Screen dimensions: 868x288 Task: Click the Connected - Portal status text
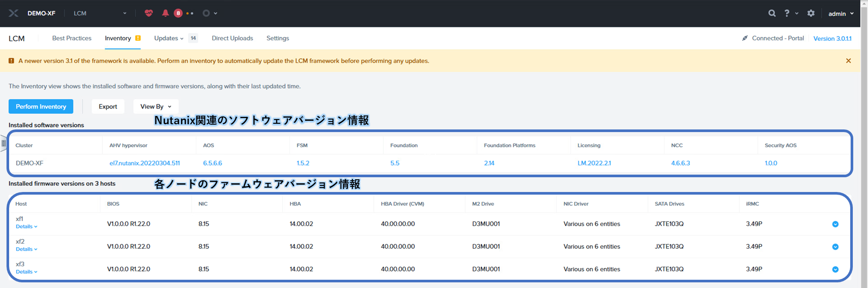[778, 38]
